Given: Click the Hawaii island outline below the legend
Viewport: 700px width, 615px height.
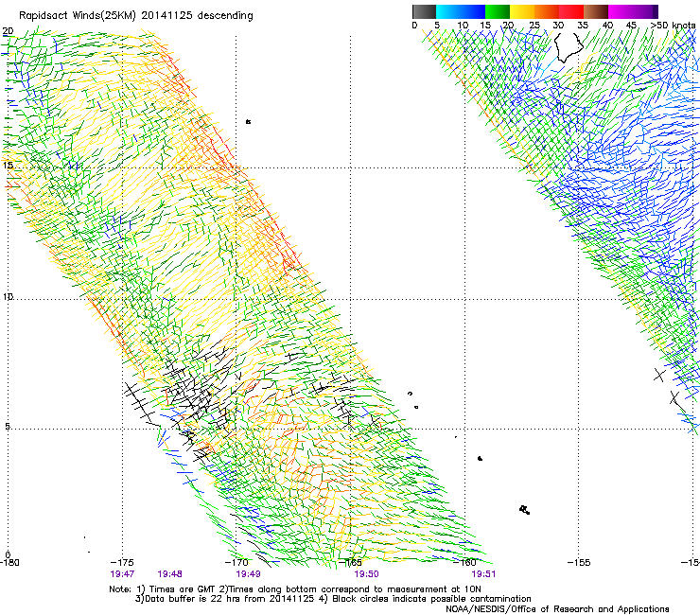Looking at the screenshot, I should [x=569, y=47].
